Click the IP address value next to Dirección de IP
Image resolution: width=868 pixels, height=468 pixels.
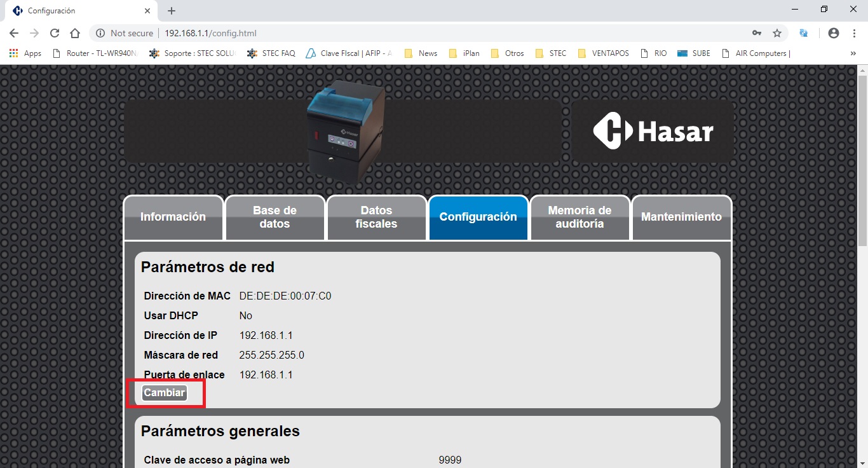tap(266, 336)
